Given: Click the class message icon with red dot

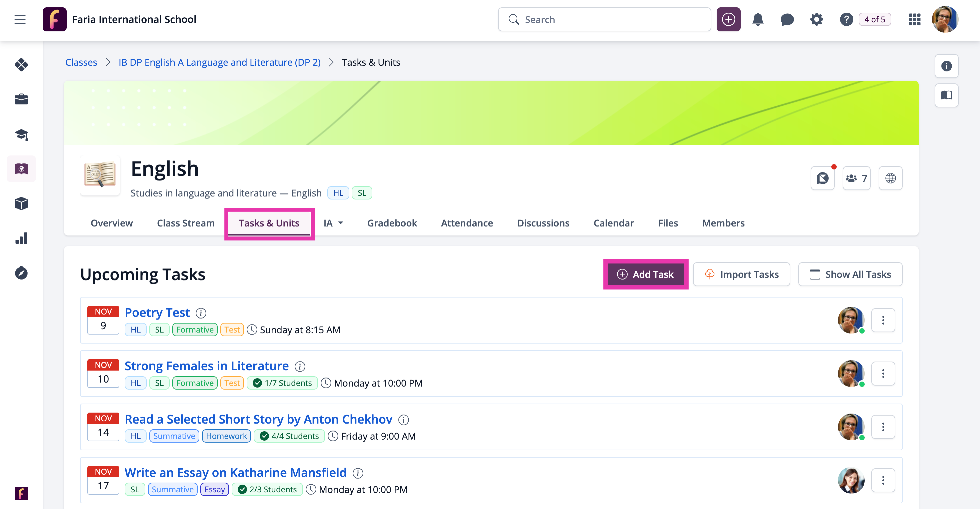Looking at the screenshot, I should click(823, 178).
